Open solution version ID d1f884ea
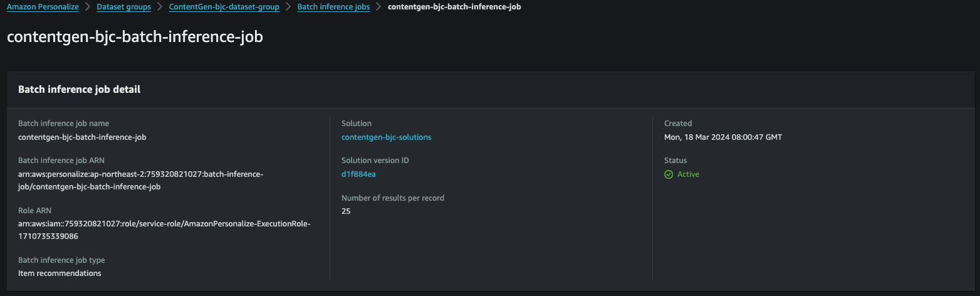Image resolution: width=980 pixels, height=296 pixels. (358, 174)
